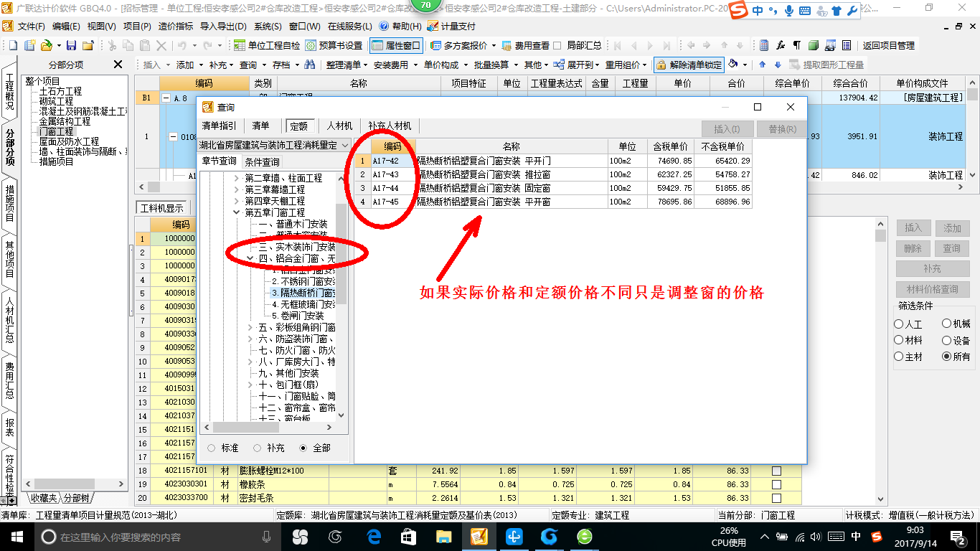Click the green 3D cube icon

(x=814, y=45)
